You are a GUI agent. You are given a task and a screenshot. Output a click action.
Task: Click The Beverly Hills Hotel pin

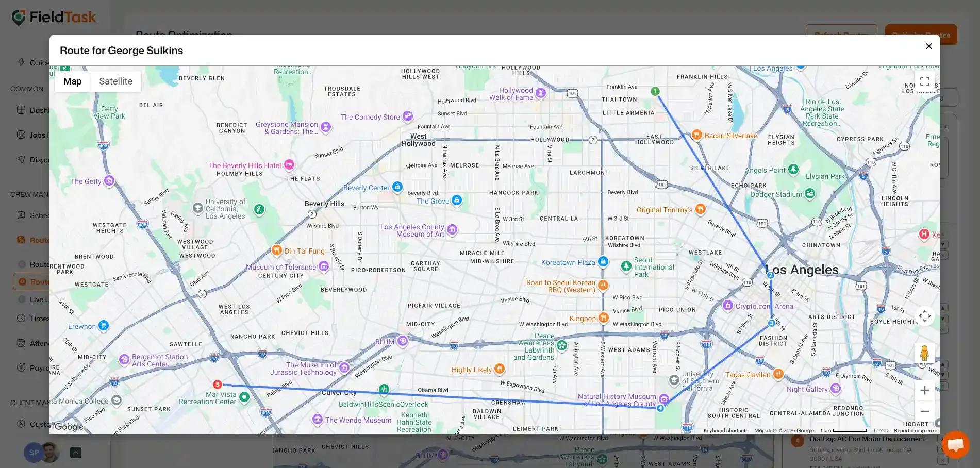coord(289,165)
